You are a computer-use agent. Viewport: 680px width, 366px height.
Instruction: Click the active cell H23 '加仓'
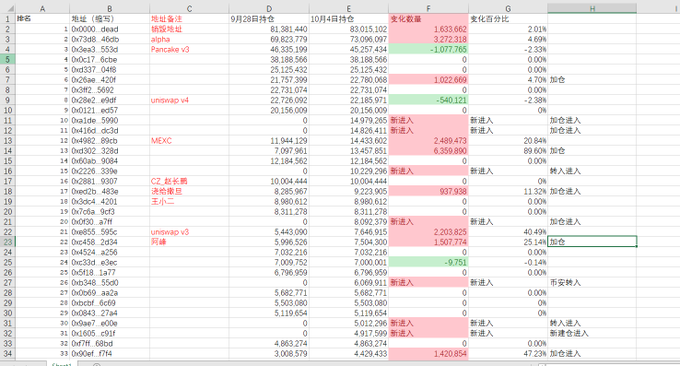pos(592,242)
